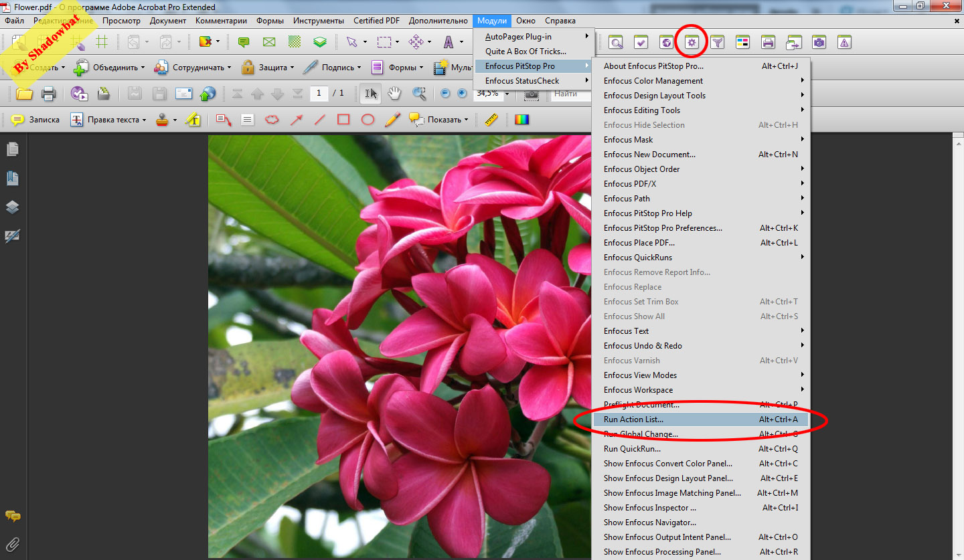Open the Attachments paperclip panel
Screen dimensions: 964x560
tap(13, 544)
